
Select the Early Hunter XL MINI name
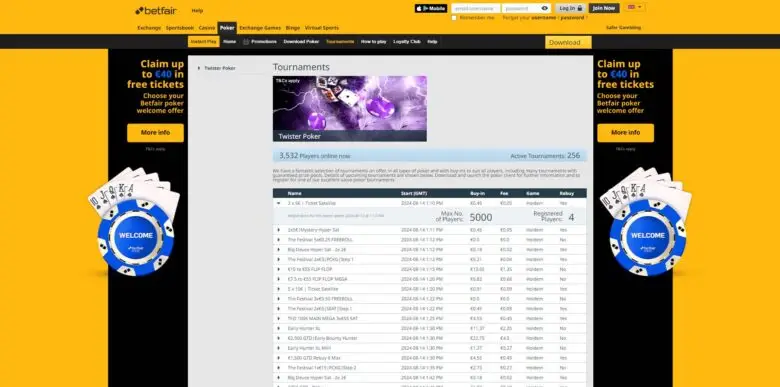click(309, 348)
